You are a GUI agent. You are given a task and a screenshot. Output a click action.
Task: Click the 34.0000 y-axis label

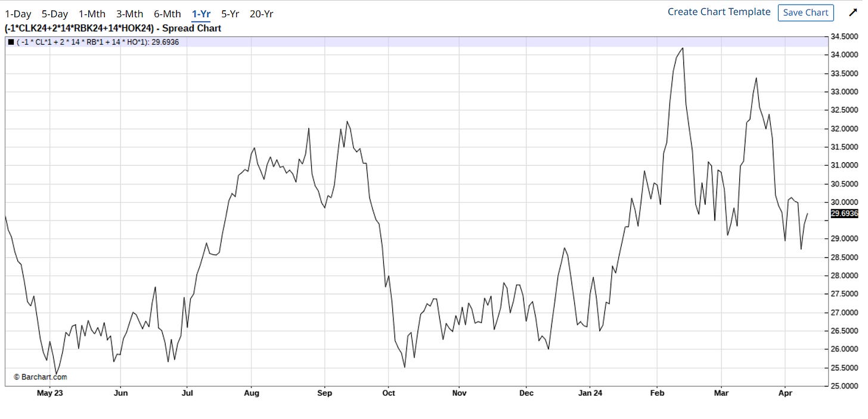point(844,55)
